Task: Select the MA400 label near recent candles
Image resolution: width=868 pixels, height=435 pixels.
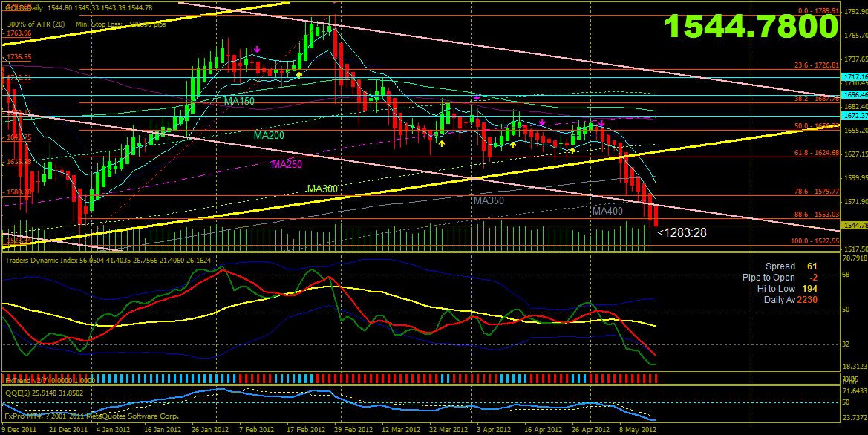Action: [607, 212]
